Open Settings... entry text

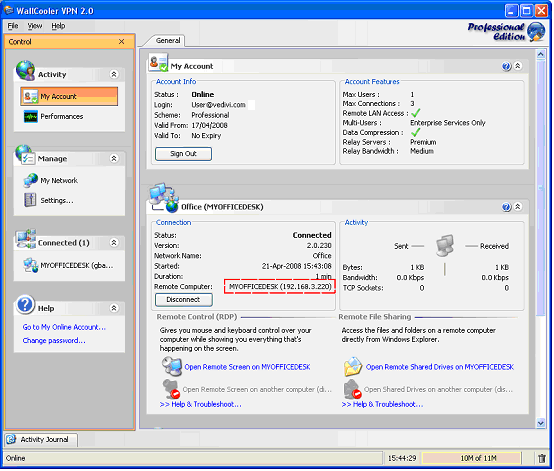(57, 201)
